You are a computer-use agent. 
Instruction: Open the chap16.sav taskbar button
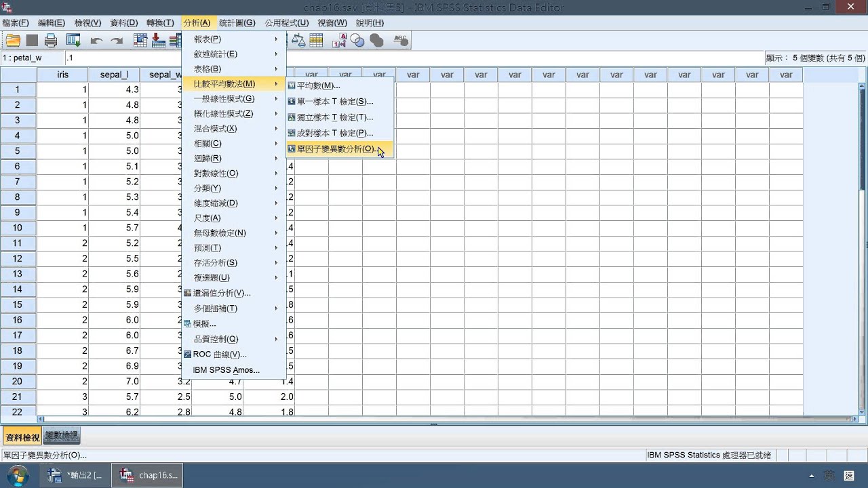149,475
